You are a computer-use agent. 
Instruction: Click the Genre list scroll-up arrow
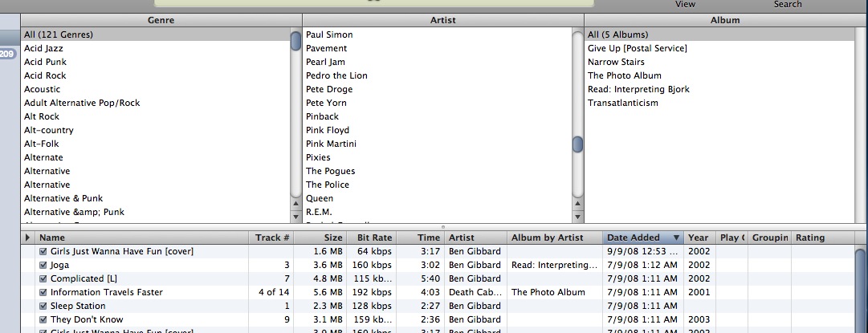click(295, 204)
